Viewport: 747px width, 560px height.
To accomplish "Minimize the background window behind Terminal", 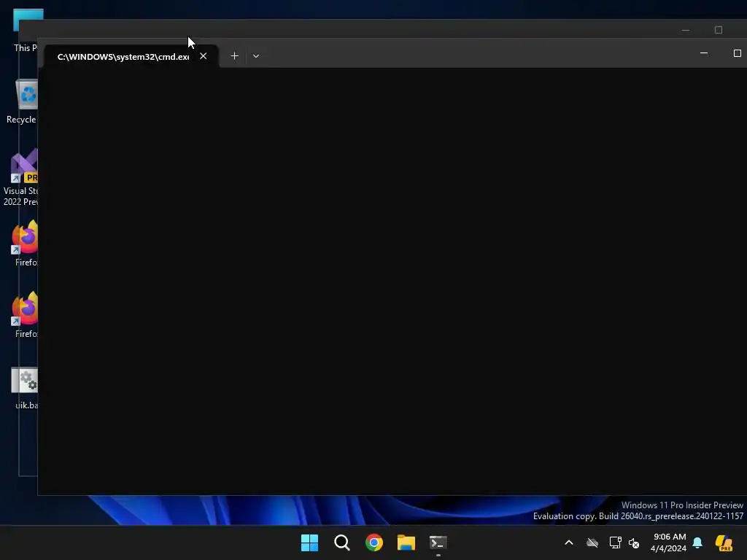I will [x=686, y=30].
